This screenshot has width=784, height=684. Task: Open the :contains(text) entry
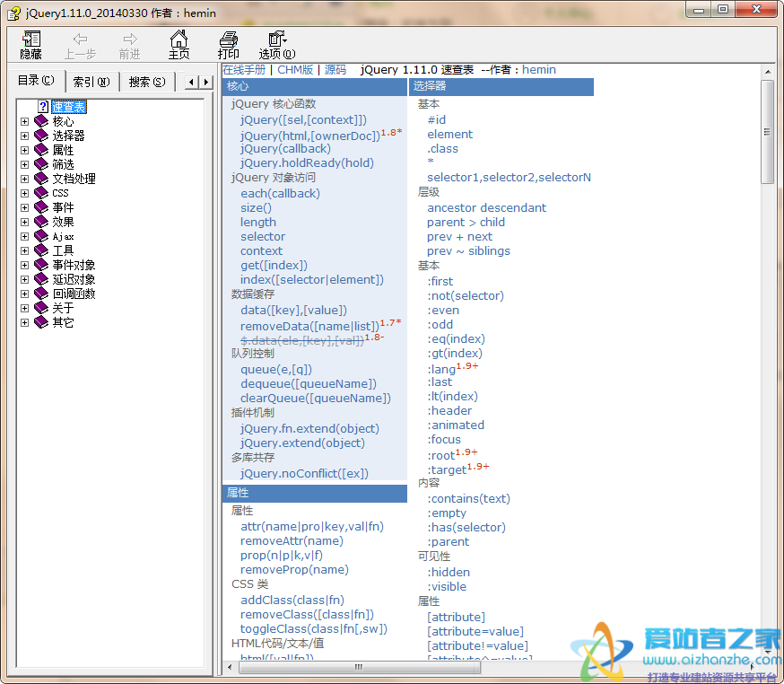coord(468,499)
